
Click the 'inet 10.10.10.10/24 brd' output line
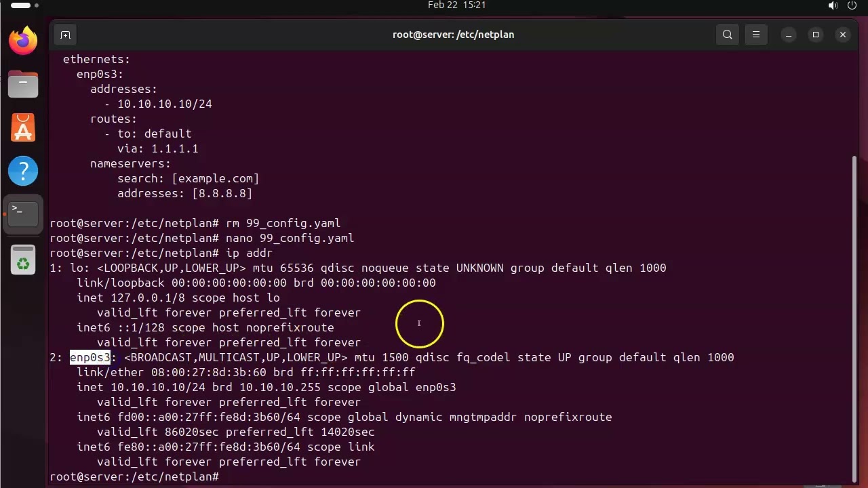(267, 387)
